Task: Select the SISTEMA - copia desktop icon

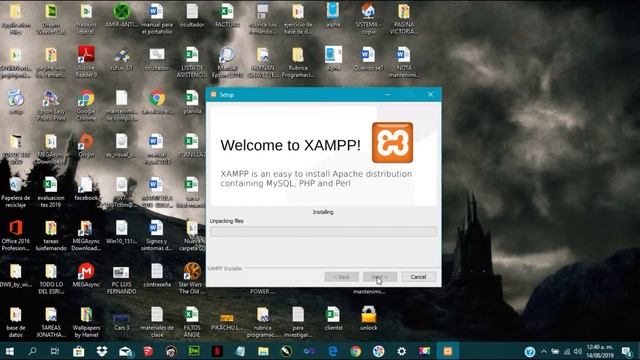Action: 368,18
